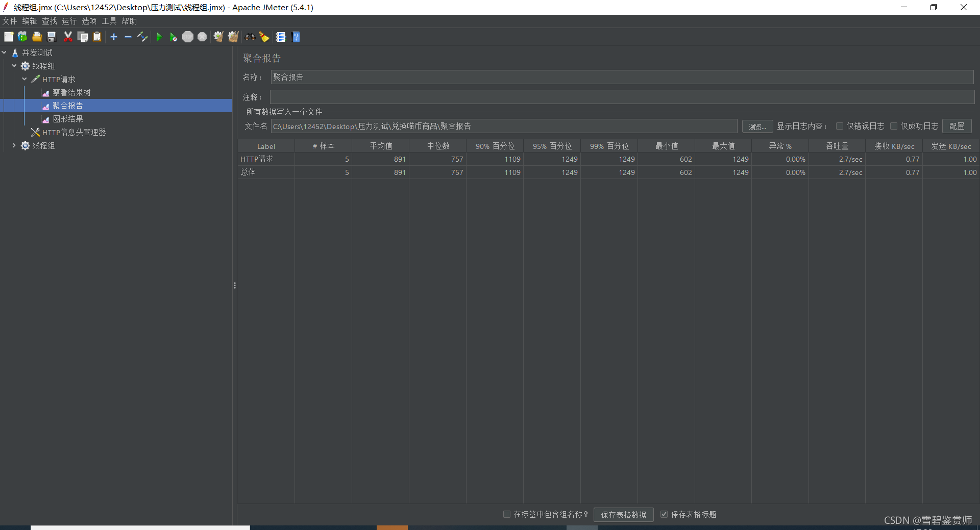Collapse the 并发测试 test plan node
Image resolution: width=980 pixels, height=530 pixels.
[x=4, y=53]
